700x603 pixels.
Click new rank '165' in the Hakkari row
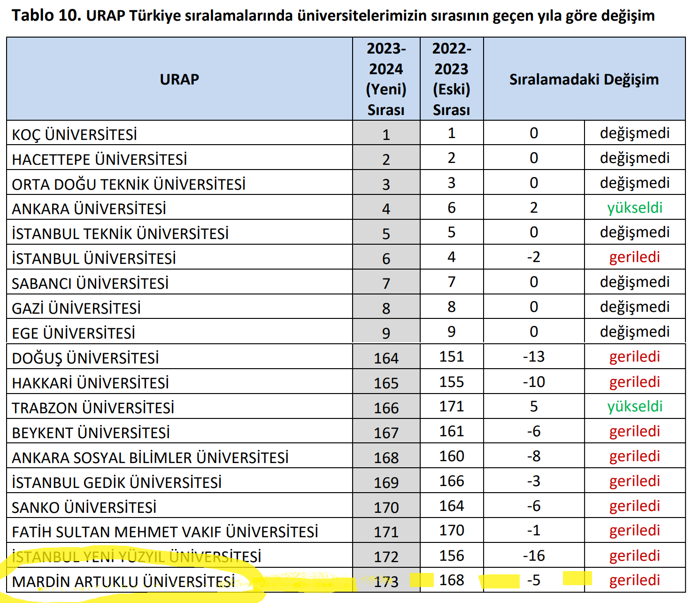coord(386,383)
